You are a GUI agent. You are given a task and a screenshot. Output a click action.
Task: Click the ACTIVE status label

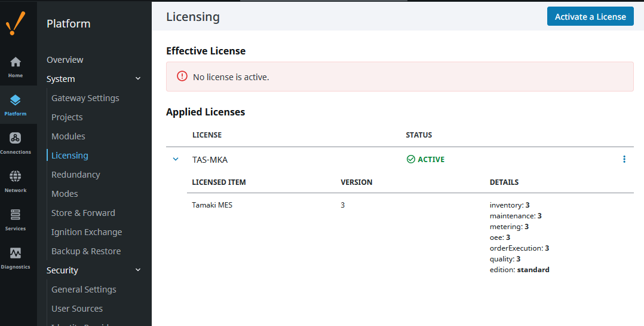tap(431, 159)
